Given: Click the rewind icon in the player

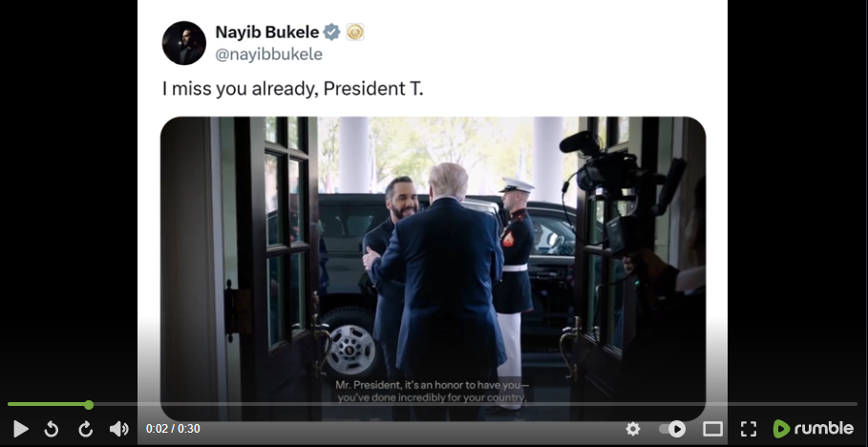Looking at the screenshot, I should 51,429.
